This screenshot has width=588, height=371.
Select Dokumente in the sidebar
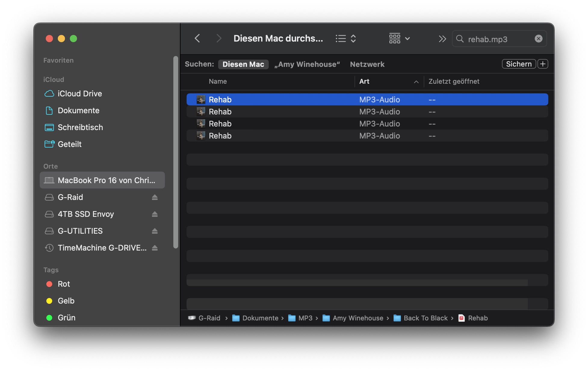click(78, 111)
